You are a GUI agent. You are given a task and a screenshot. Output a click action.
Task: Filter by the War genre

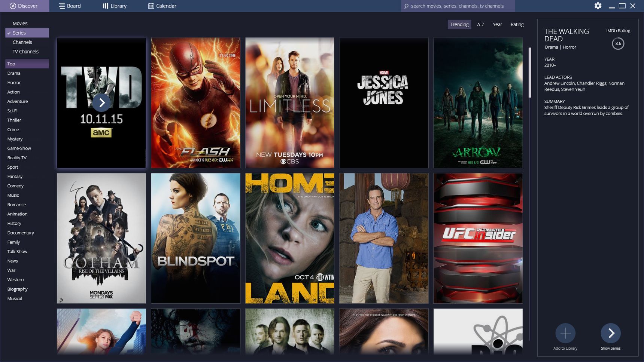point(11,270)
